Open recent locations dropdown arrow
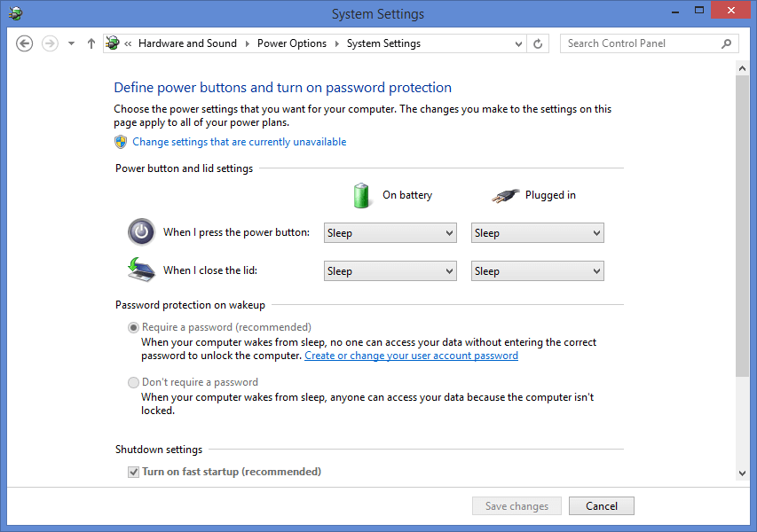757x532 pixels. click(x=72, y=43)
